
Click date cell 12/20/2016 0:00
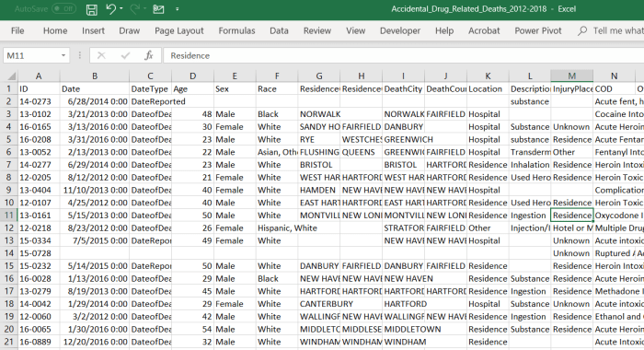pyautogui.click(x=95, y=342)
